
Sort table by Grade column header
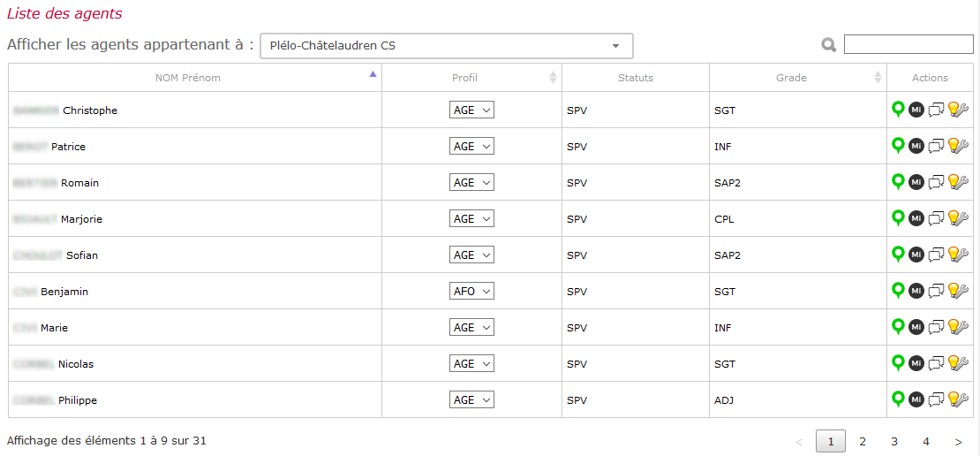(x=797, y=78)
